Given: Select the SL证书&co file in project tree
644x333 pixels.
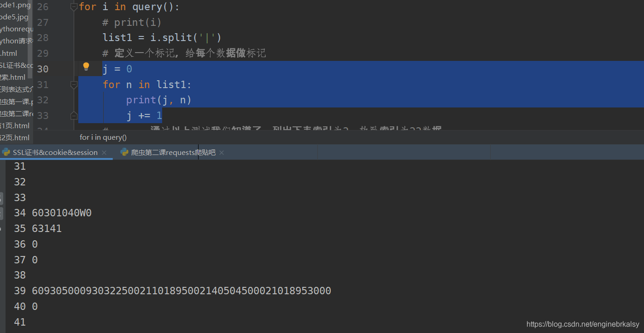Looking at the screenshot, I should 17,65.
